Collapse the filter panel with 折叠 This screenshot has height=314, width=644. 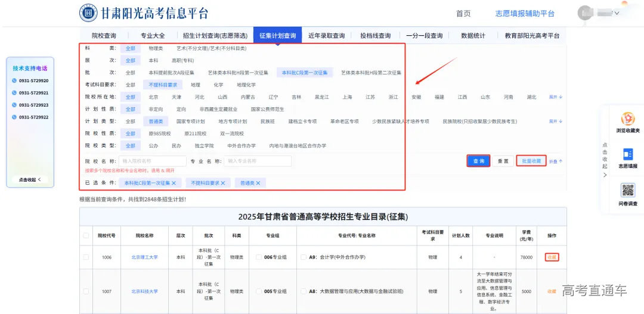556,161
